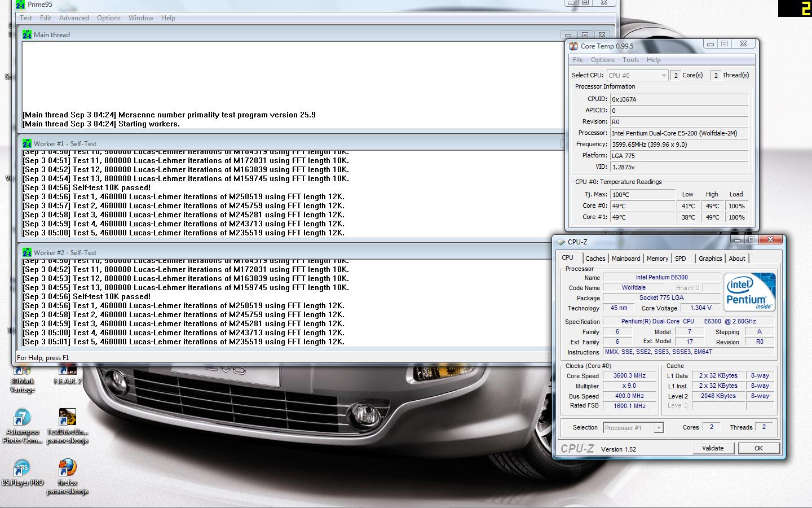The image size is (812, 508).
Task: Expand the Processor #1 selection dropdown in CPU-Z
Action: [x=633, y=428]
